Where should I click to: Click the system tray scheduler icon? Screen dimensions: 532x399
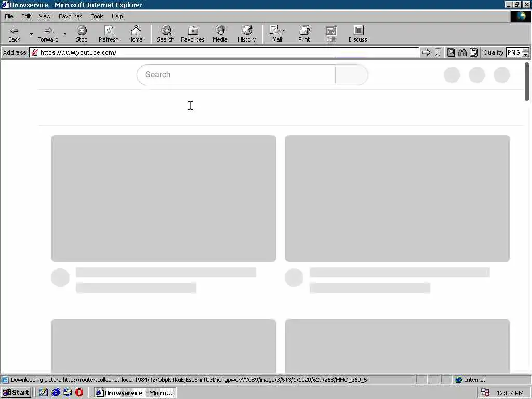485,393
